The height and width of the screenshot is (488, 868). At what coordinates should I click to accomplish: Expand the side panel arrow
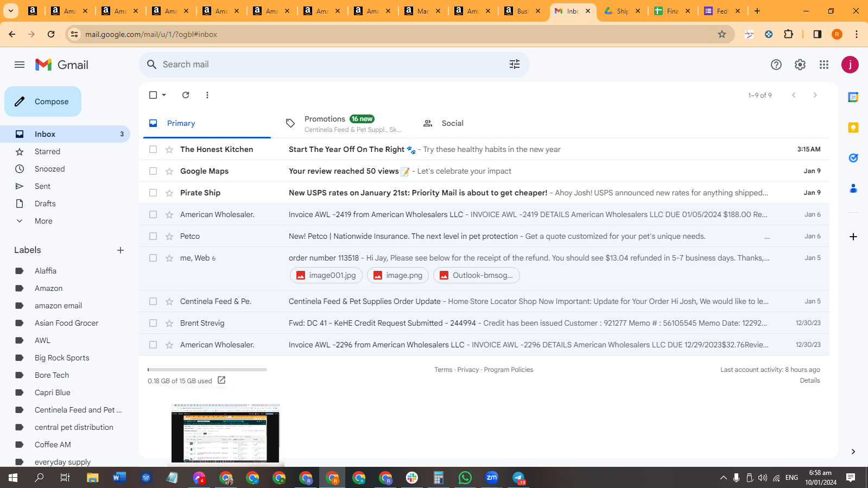pos(853,452)
